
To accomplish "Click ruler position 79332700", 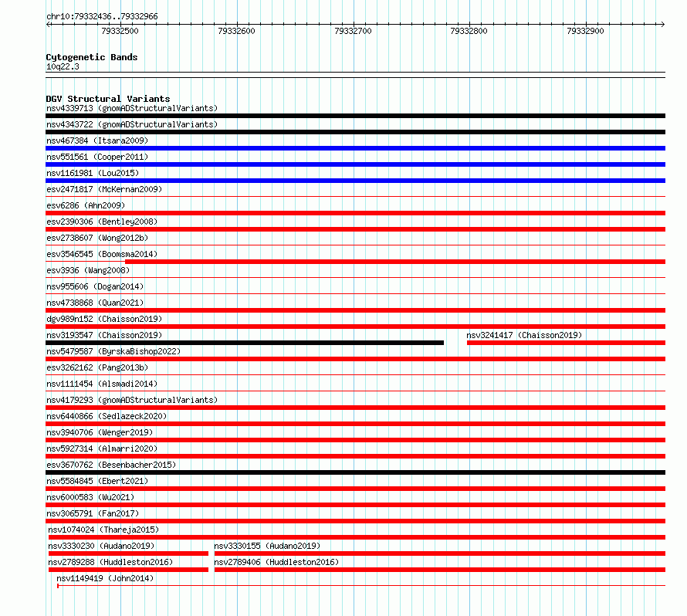I will point(353,31).
